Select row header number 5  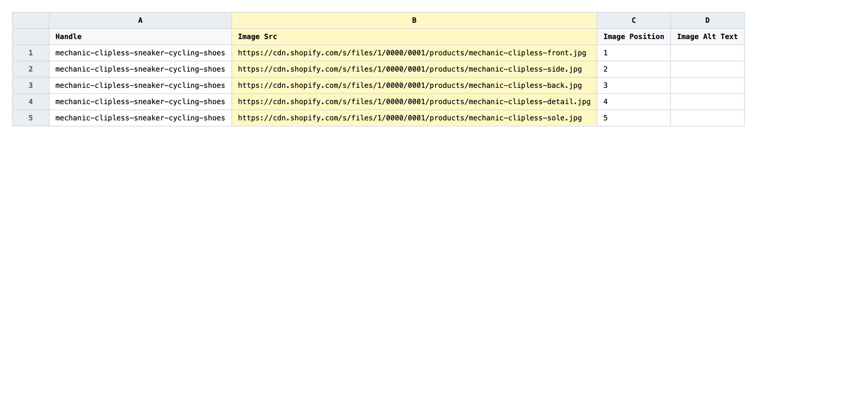click(x=31, y=118)
